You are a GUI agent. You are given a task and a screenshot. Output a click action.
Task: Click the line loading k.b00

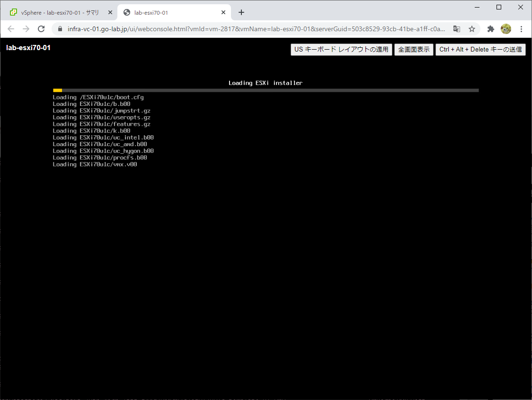91,131
